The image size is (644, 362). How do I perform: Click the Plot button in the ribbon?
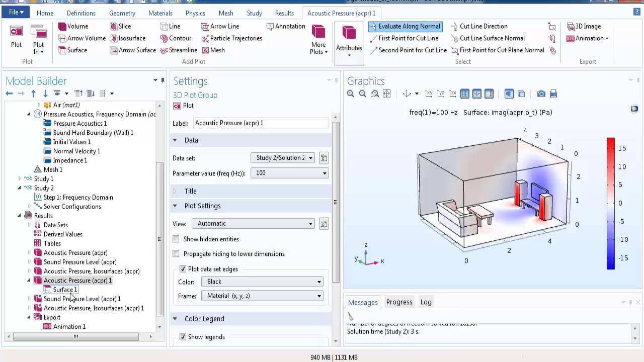(x=16, y=37)
